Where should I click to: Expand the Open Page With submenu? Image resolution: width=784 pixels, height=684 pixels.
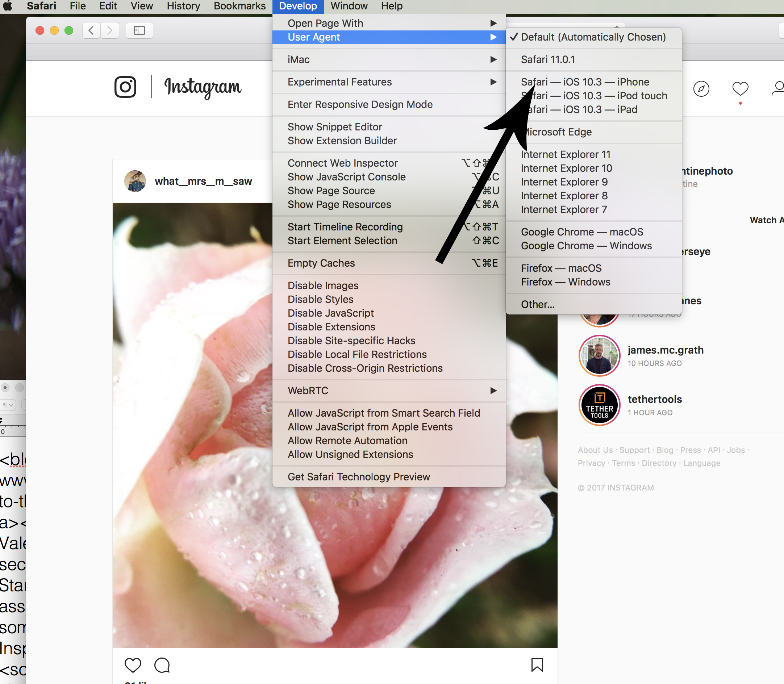click(x=389, y=23)
